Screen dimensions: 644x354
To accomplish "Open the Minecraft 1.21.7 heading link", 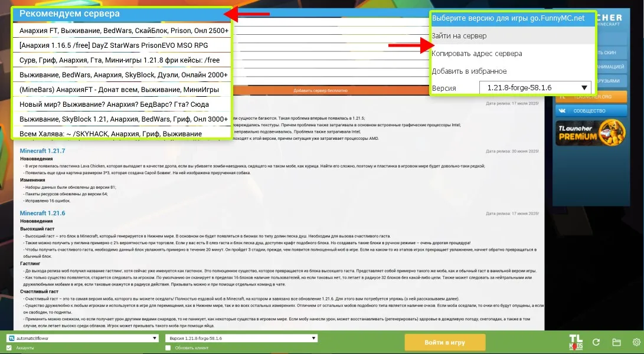I will (43, 150).
